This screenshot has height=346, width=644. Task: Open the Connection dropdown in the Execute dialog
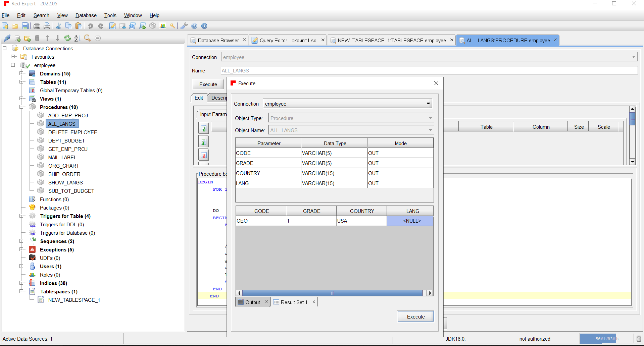pos(428,104)
